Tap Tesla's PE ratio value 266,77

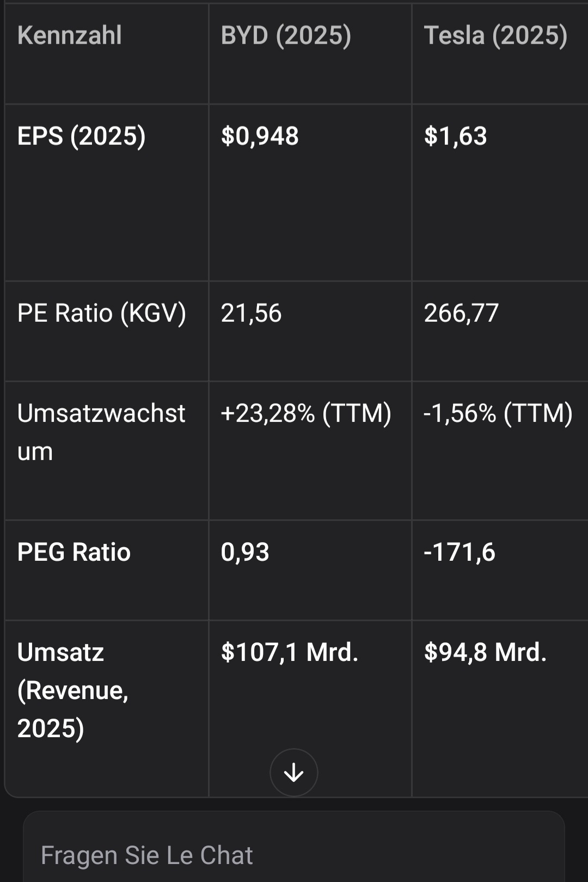[461, 313]
